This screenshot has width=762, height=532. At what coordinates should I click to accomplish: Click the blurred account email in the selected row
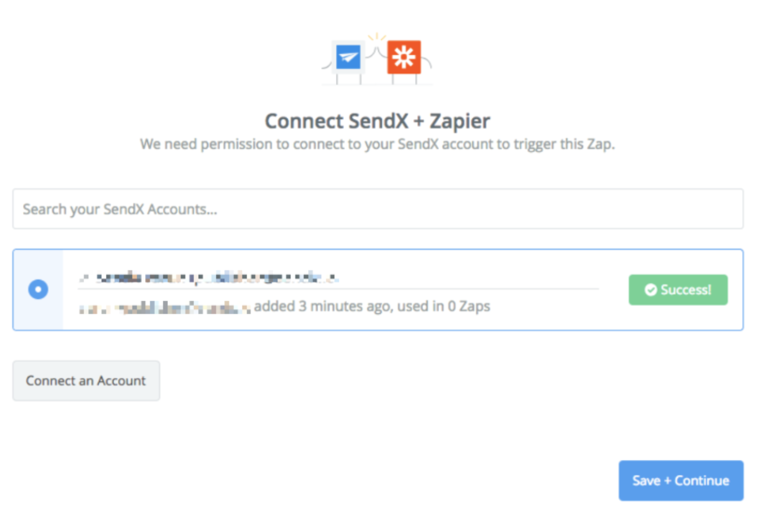point(210,277)
